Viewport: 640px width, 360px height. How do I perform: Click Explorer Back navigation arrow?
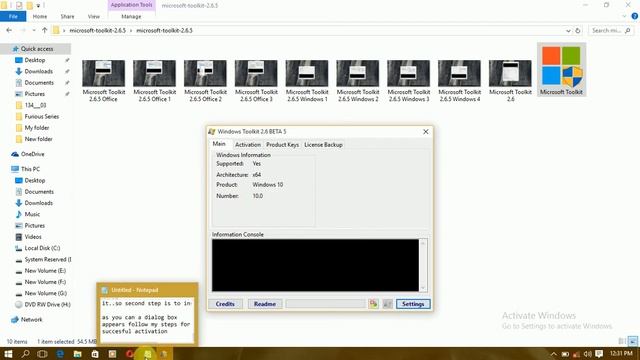[x=9, y=30]
